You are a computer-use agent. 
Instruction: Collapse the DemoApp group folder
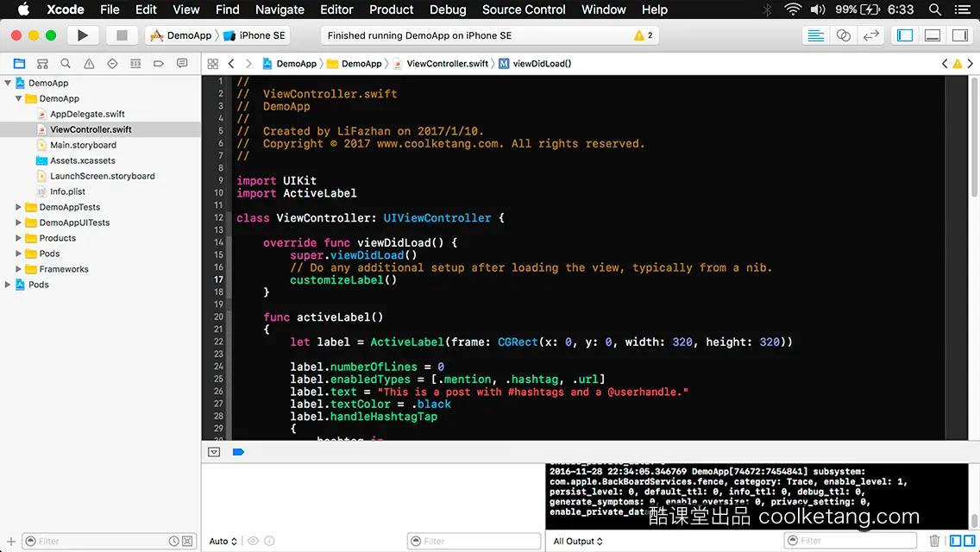[18, 98]
